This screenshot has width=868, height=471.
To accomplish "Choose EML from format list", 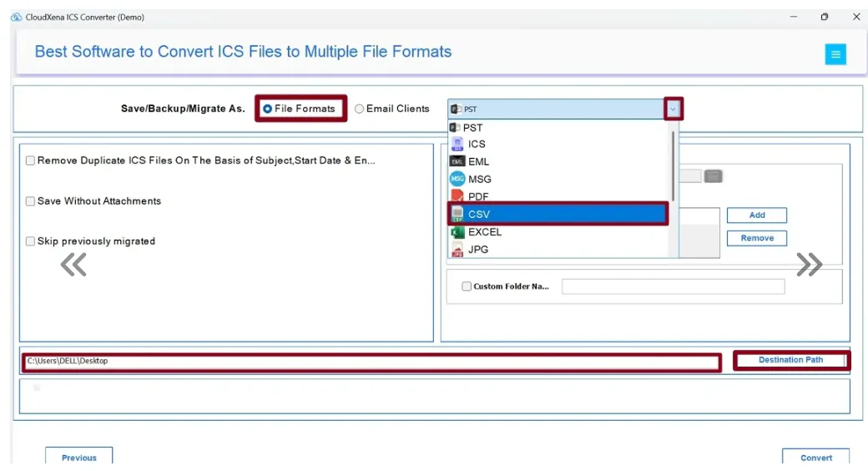I will (559, 161).
